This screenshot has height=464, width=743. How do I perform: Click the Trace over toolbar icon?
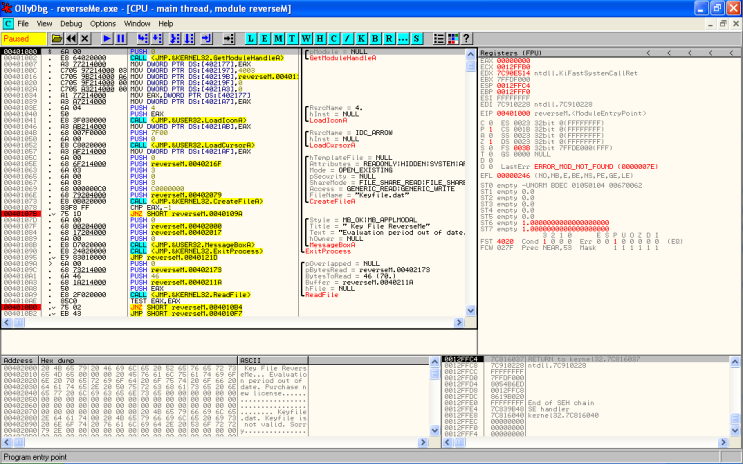[189, 39]
